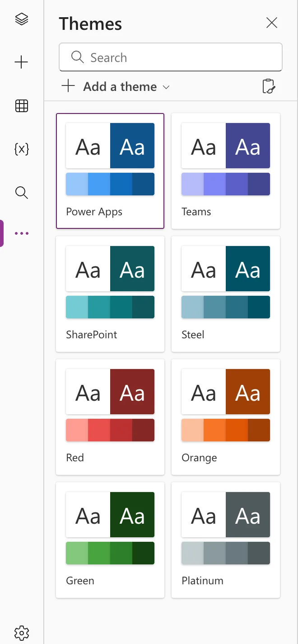Click the sidebar Search magnifier icon
Viewport: 298px width, 644px height.
(22, 193)
